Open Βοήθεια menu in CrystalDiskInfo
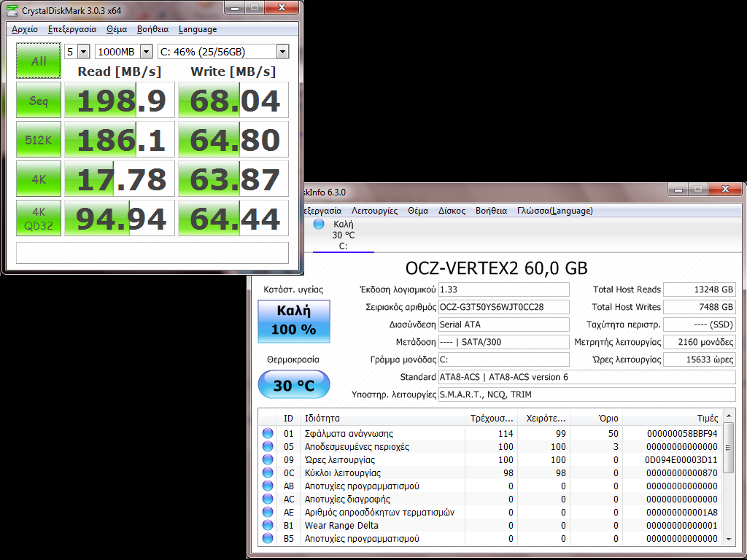Viewport: 747px width, 560px height. pos(491,211)
